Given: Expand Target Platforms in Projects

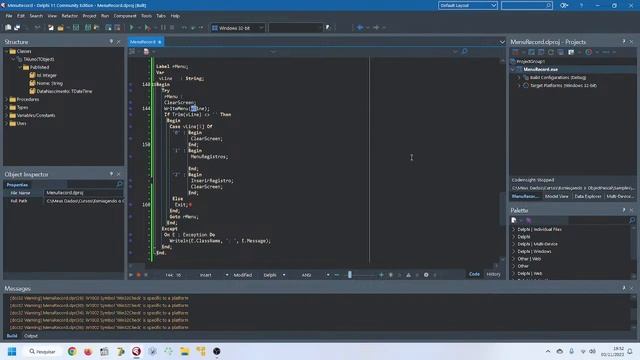Looking at the screenshot, I should click(519, 86).
